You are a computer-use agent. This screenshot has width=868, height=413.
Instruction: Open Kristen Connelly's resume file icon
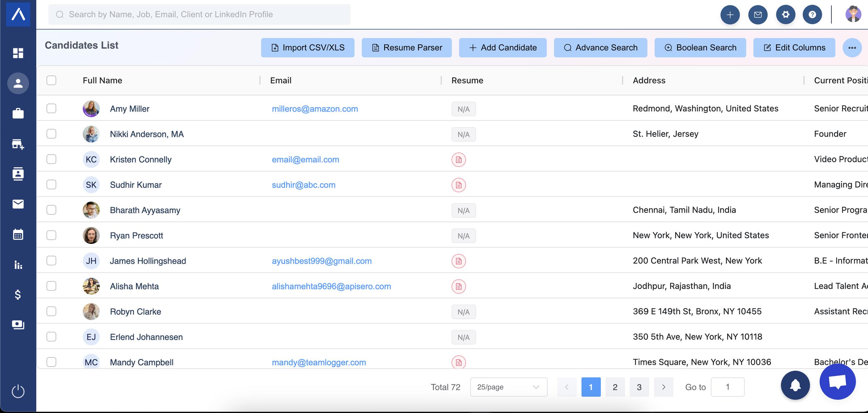458,160
